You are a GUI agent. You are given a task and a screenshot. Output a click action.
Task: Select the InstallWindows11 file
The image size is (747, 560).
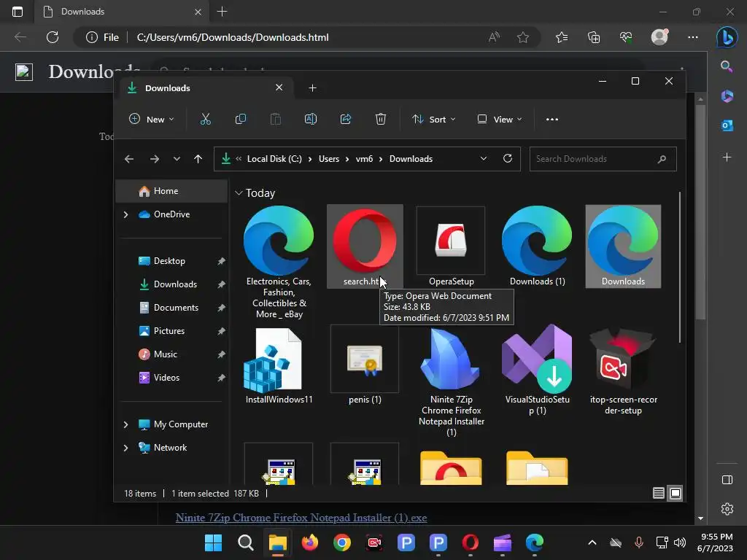coord(279,366)
